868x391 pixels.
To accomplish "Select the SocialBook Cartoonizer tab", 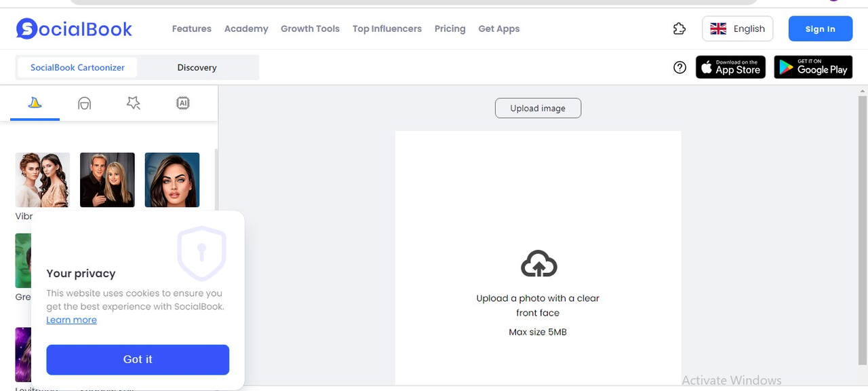I will point(77,67).
